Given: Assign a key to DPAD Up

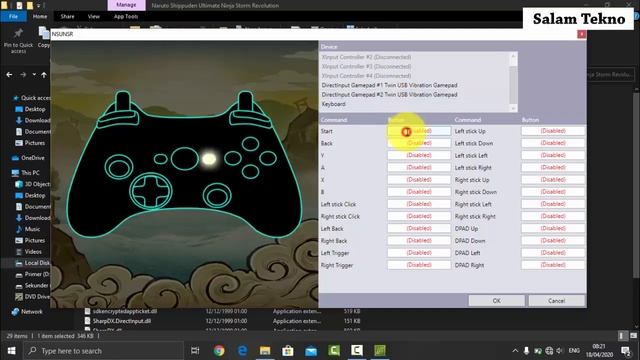Looking at the screenshot, I should click(x=553, y=229).
